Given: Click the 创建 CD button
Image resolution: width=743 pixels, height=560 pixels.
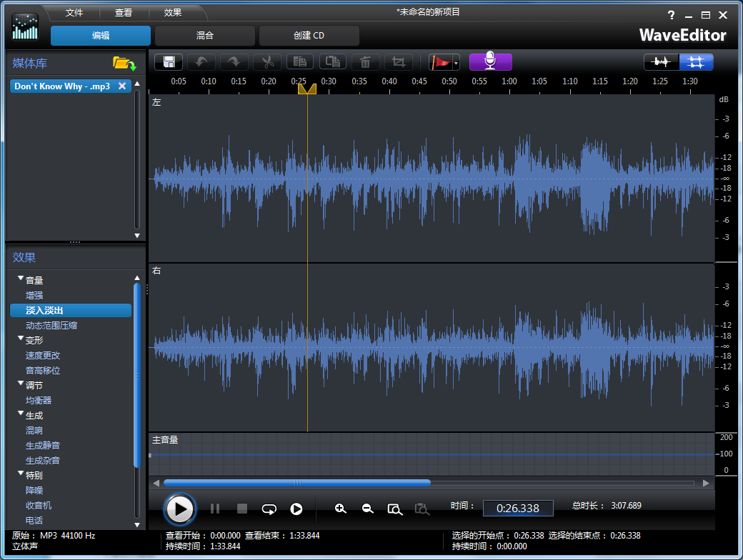Looking at the screenshot, I should tap(309, 34).
